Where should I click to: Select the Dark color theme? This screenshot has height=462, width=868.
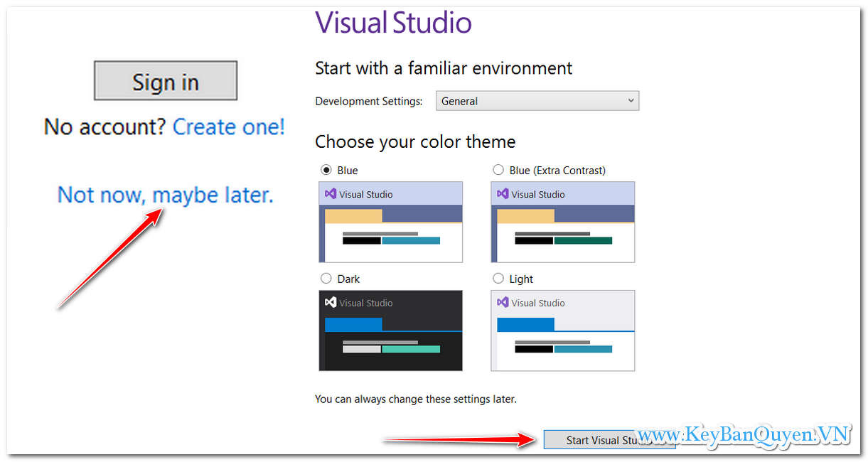coord(326,278)
